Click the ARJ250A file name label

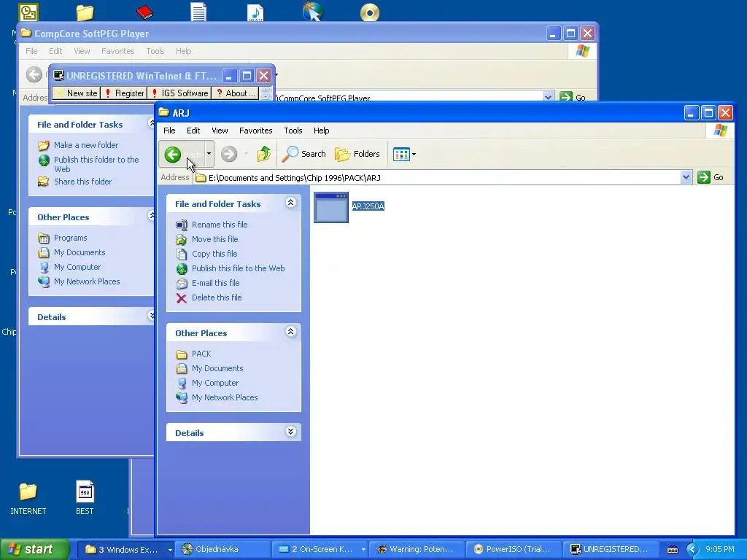tap(368, 206)
